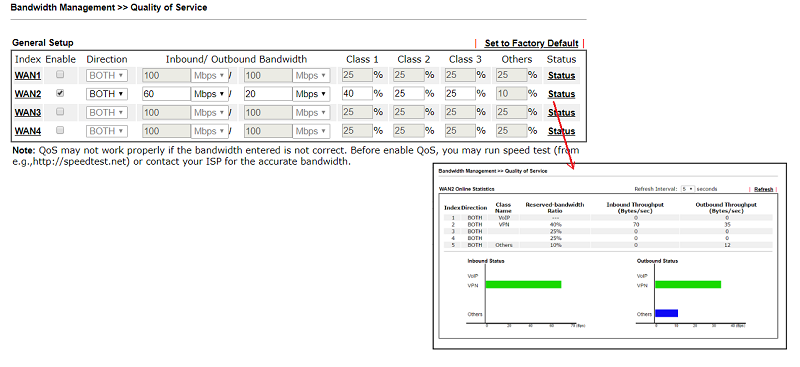This screenshot has height=367, width=800.
Task: Open WAN2 outbound Mbps unit dropdown
Action: pos(311,94)
